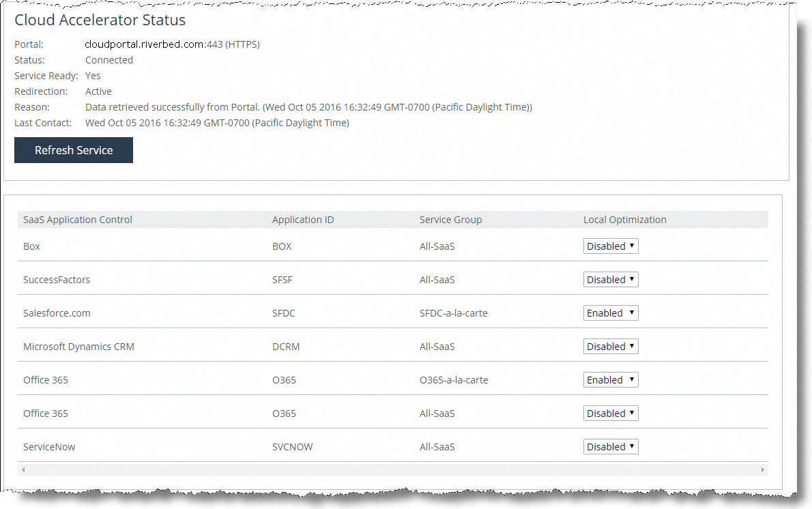Open Local Optimization dropdown for Microsoft Dynamics CRM
812x509 pixels.
coord(611,347)
